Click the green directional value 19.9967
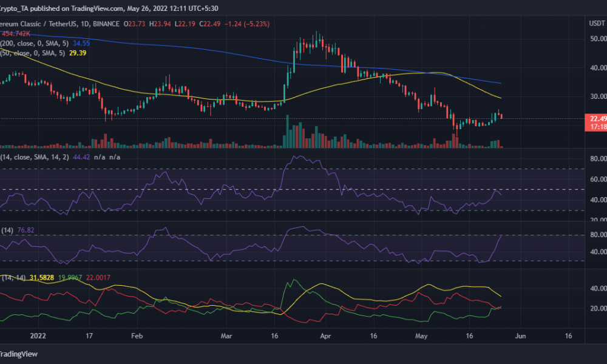This screenshot has width=607, height=364. (70, 278)
